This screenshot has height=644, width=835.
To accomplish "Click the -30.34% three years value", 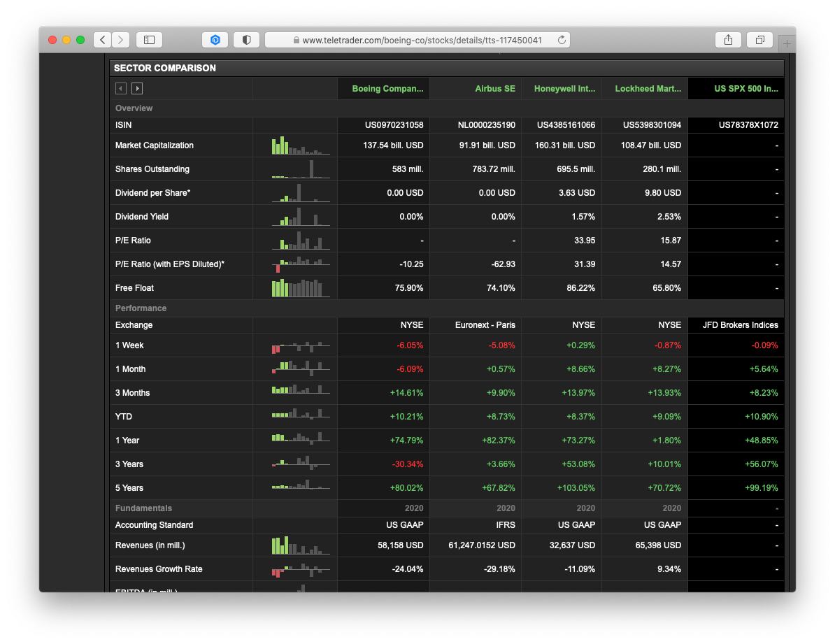I will click(x=408, y=464).
